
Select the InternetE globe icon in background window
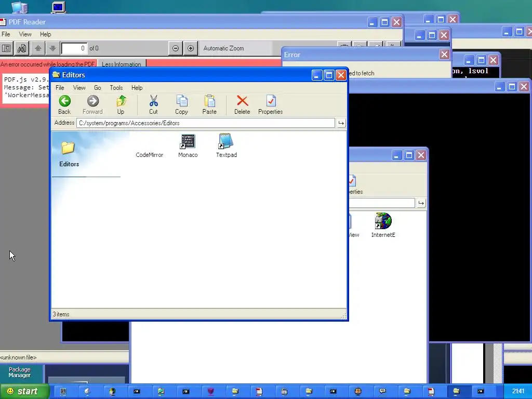tap(383, 221)
